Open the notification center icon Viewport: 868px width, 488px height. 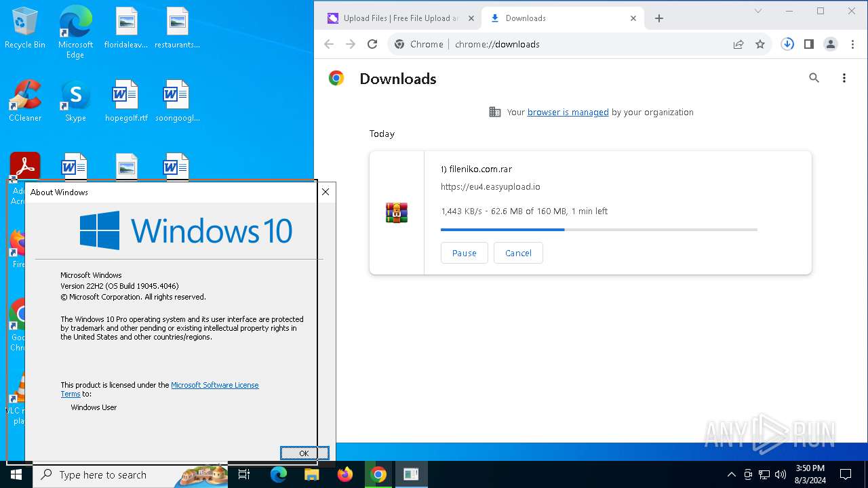point(846,474)
